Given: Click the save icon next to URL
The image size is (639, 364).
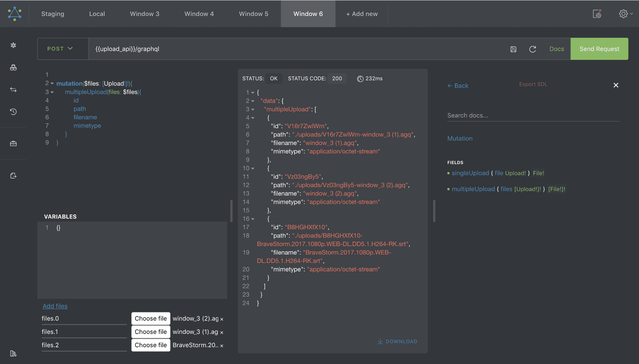Looking at the screenshot, I should point(513,49).
